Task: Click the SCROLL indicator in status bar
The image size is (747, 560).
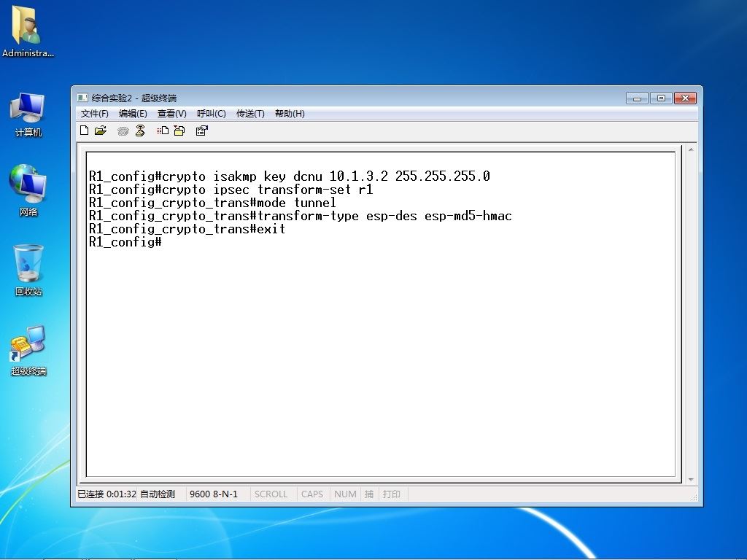Action: coord(271,494)
